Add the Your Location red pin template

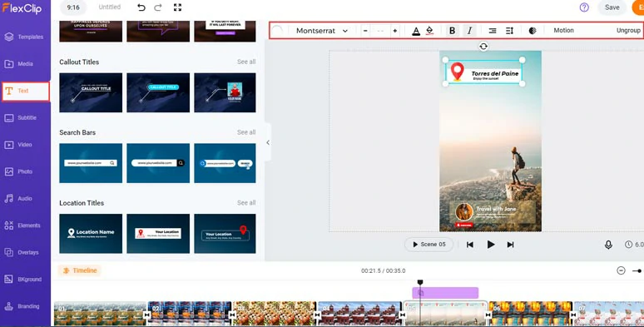point(225,234)
